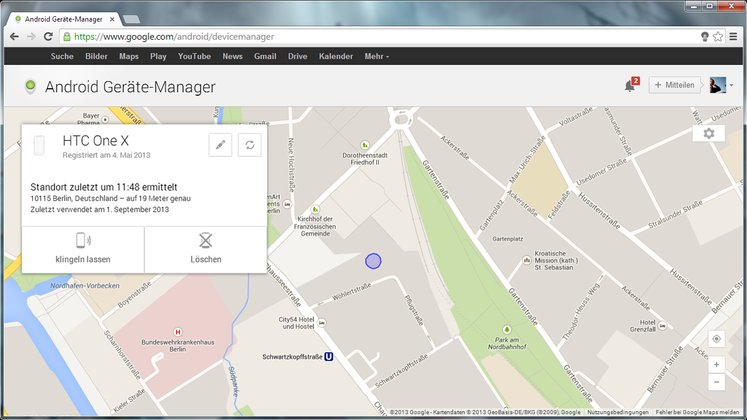The width and height of the screenshot is (747, 420).
Task: Click the Nordhafen-Vorbecken label on the map
Action: [85, 286]
